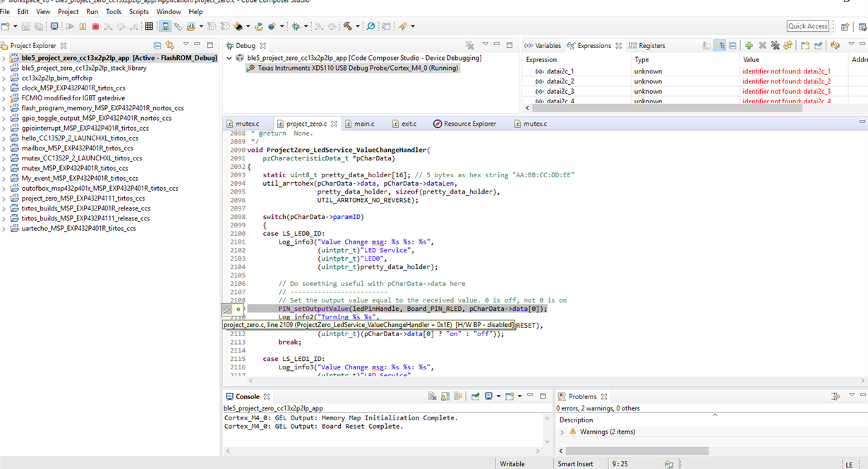Image resolution: width=868 pixels, height=469 pixels.
Task: Click Writable status bar entry
Action: click(512, 464)
